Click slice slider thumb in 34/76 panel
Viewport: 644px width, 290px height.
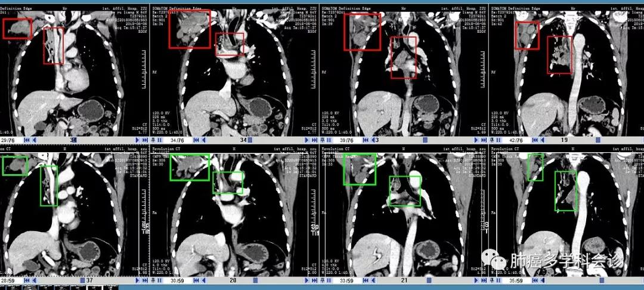(250, 140)
